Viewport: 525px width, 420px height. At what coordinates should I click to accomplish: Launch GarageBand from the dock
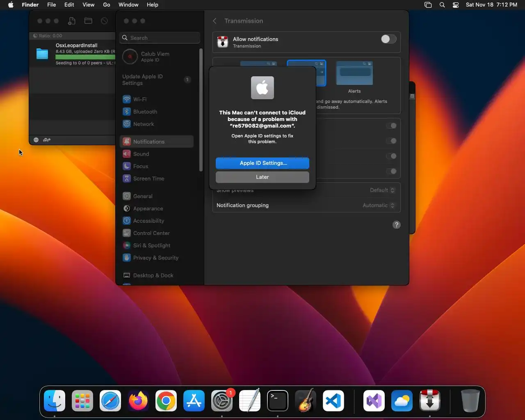tap(306, 401)
